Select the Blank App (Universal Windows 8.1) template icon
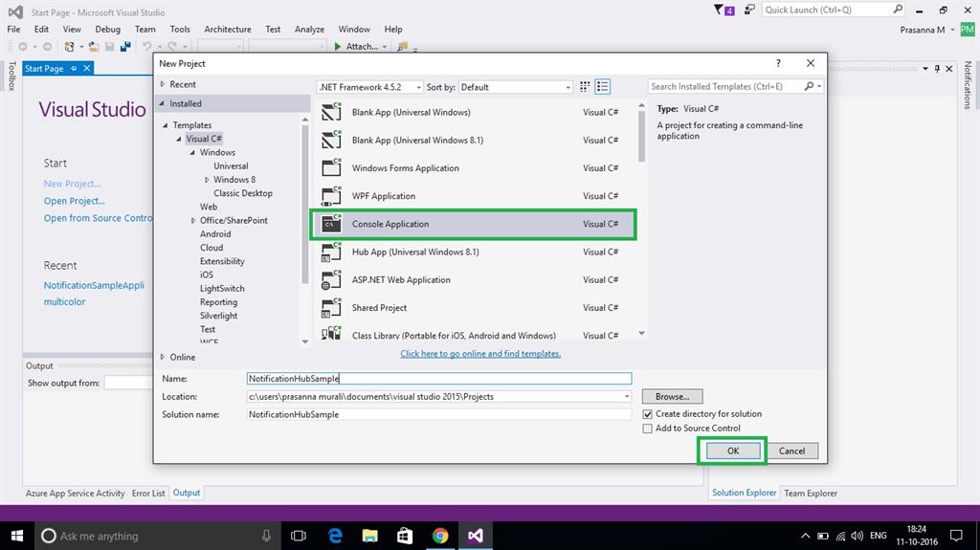980x550 pixels. tap(331, 140)
